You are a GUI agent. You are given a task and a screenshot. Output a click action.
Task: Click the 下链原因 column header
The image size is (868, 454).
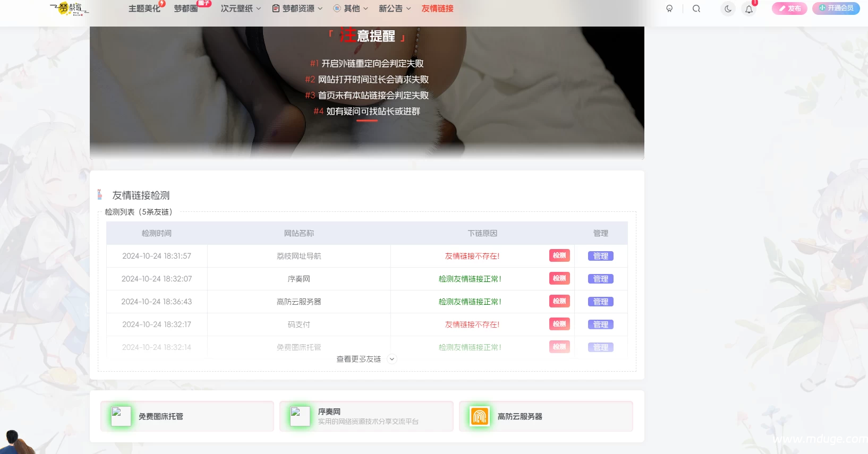pos(482,233)
